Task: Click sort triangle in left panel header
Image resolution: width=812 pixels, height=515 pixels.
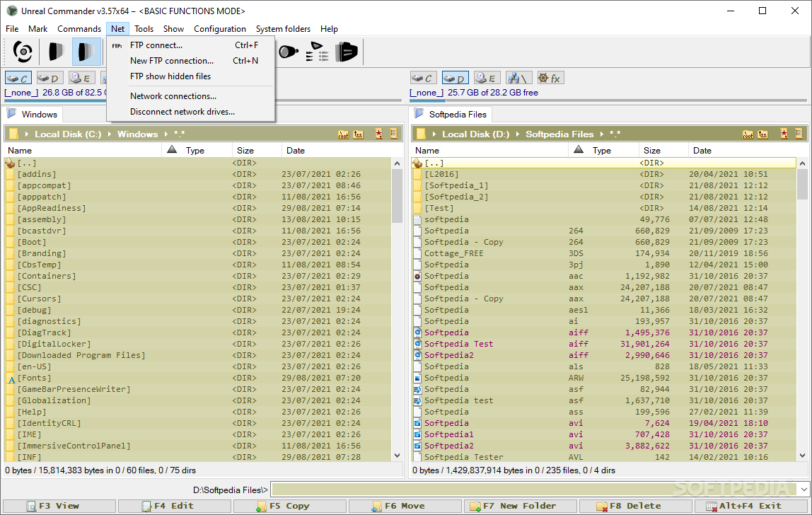Action: pyautogui.click(x=172, y=150)
